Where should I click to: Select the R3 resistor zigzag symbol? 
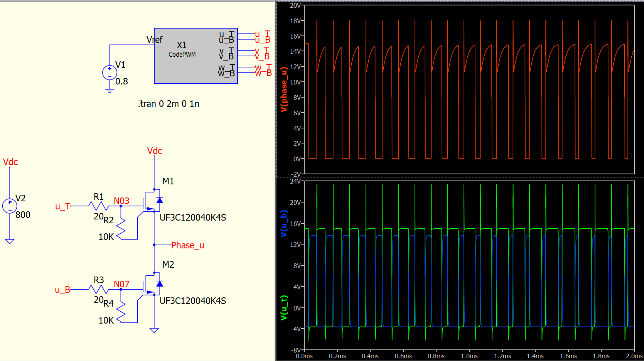[99, 289]
